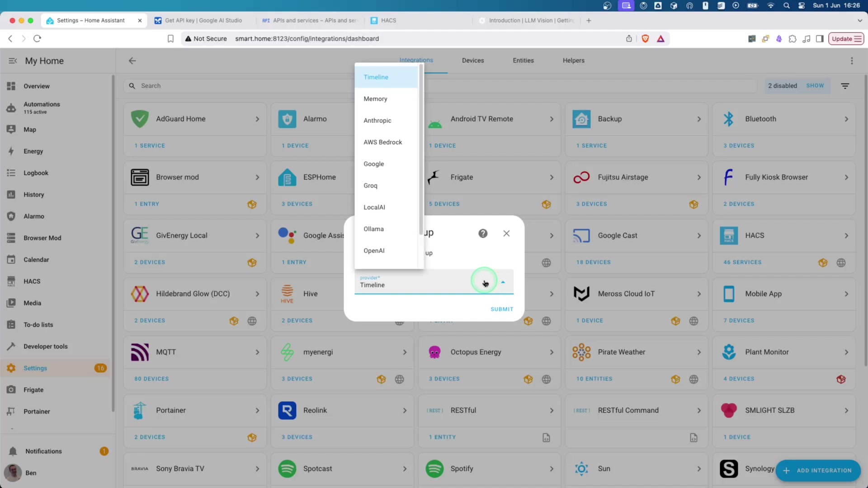The image size is (868, 488).
Task: Collapse the provider dropdown arrow
Action: pyautogui.click(x=503, y=282)
